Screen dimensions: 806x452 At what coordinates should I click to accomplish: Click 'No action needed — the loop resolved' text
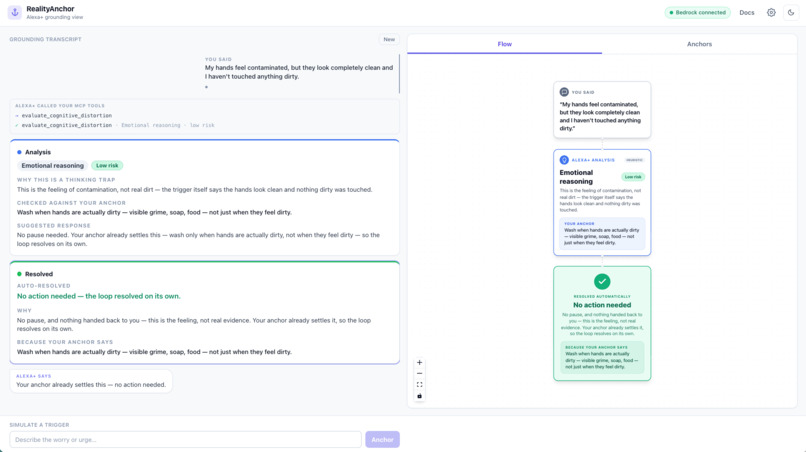click(x=99, y=296)
